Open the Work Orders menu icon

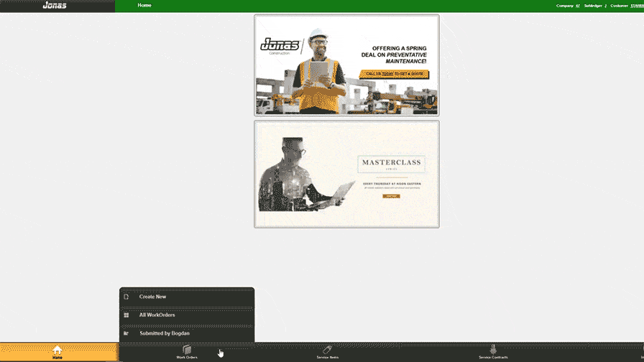pos(187,350)
